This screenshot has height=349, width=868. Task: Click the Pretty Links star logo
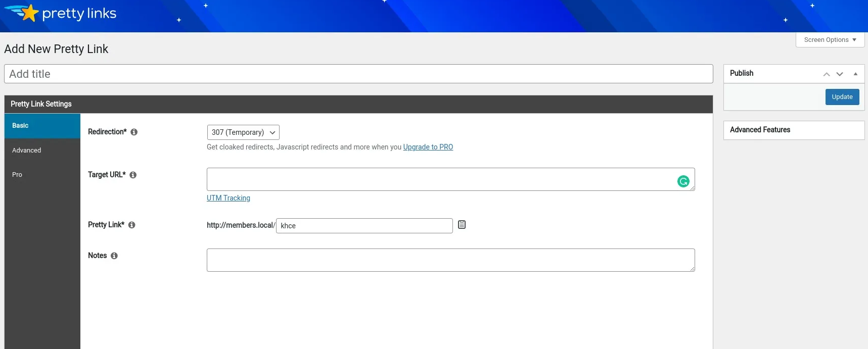tap(29, 13)
